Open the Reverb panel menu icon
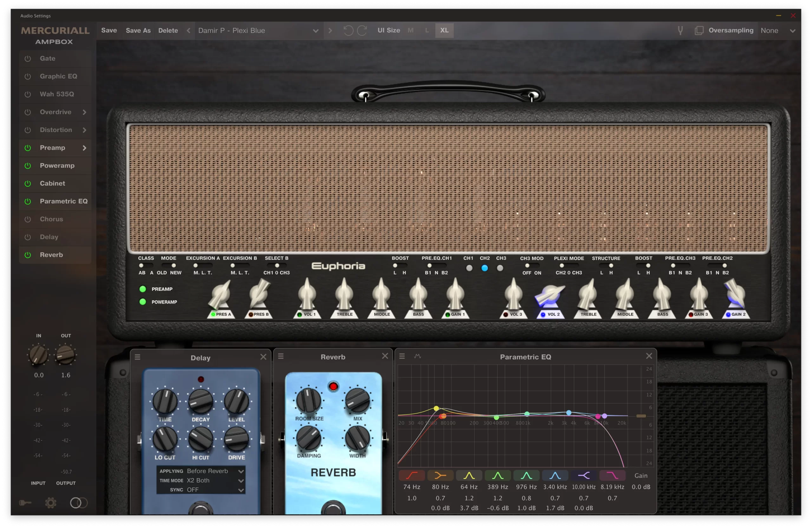Screen dimensions: 812x528 pyautogui.click(x=281, y=356)
